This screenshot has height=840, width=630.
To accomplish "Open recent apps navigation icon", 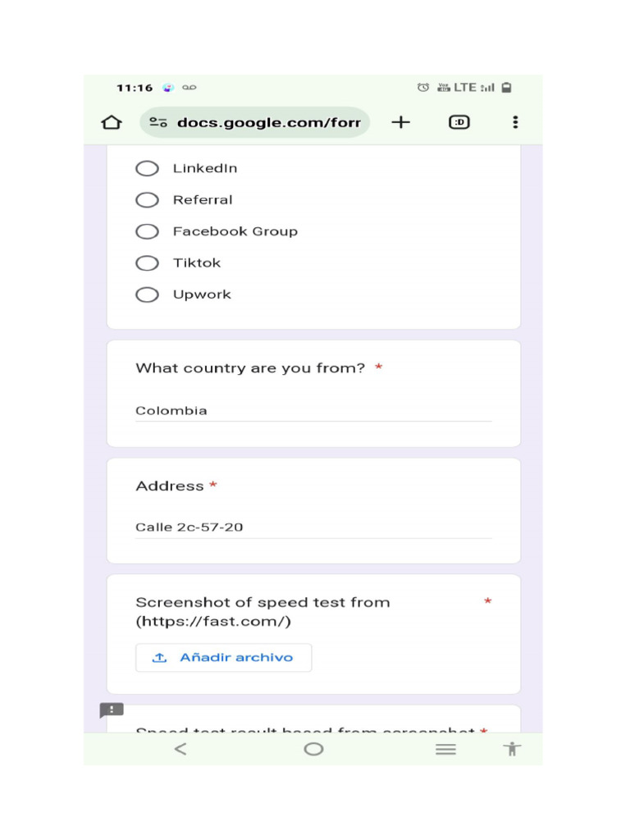I will point(445,749).
